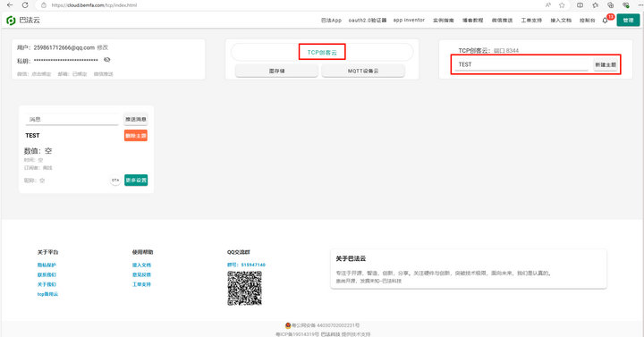
Task: Open app inventor nav item
Action: point(409,21)
